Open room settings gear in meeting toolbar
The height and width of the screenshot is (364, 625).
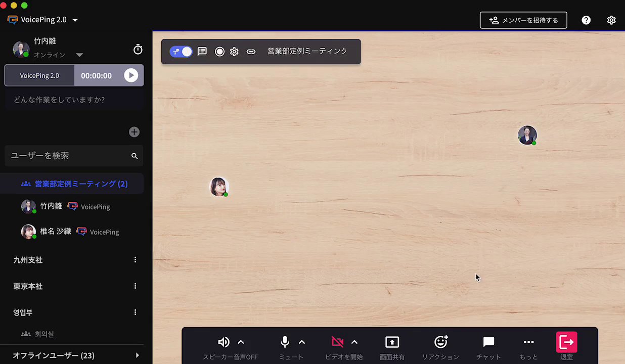tap(234, 52)
